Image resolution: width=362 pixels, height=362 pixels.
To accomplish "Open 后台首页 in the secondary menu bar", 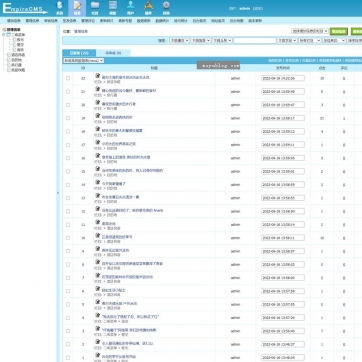I will tap(199, 21).
